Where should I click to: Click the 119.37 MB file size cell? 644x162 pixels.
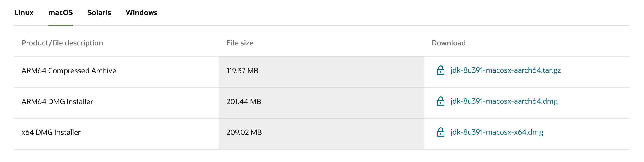point(322,72)
